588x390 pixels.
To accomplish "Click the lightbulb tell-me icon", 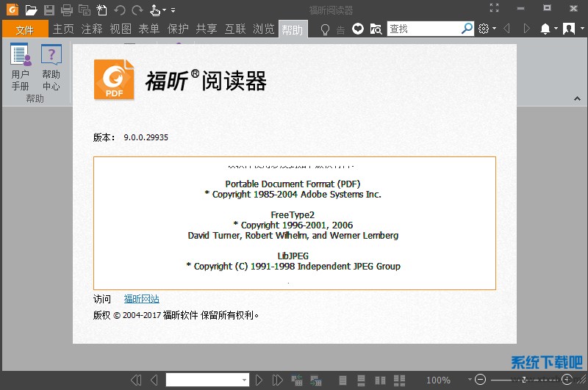I will (325, 29).
